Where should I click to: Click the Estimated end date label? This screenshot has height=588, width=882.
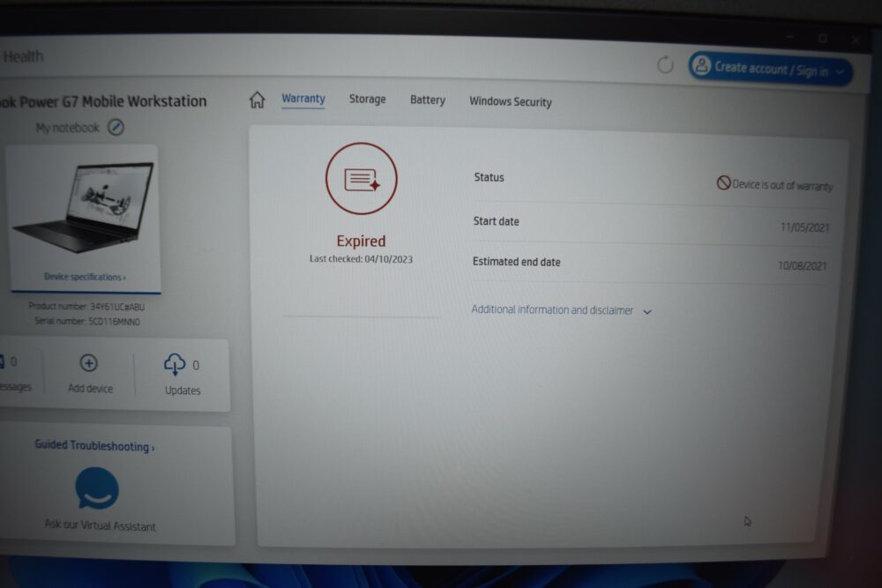click(516, 262)
